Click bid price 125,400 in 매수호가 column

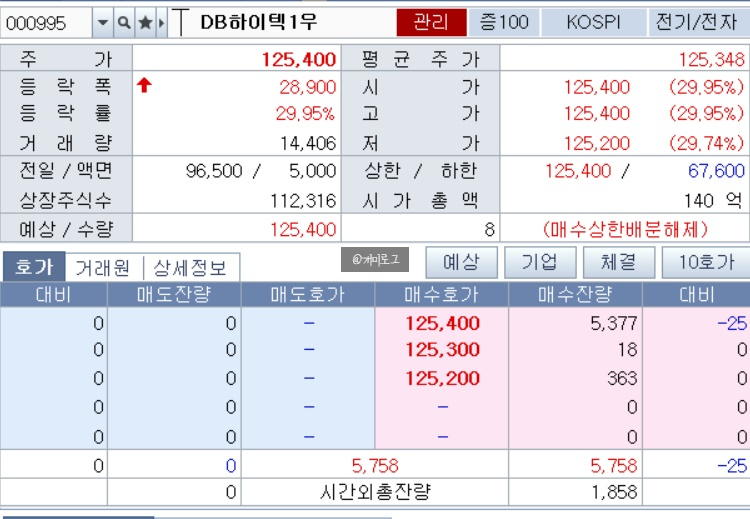coord(442,323)
